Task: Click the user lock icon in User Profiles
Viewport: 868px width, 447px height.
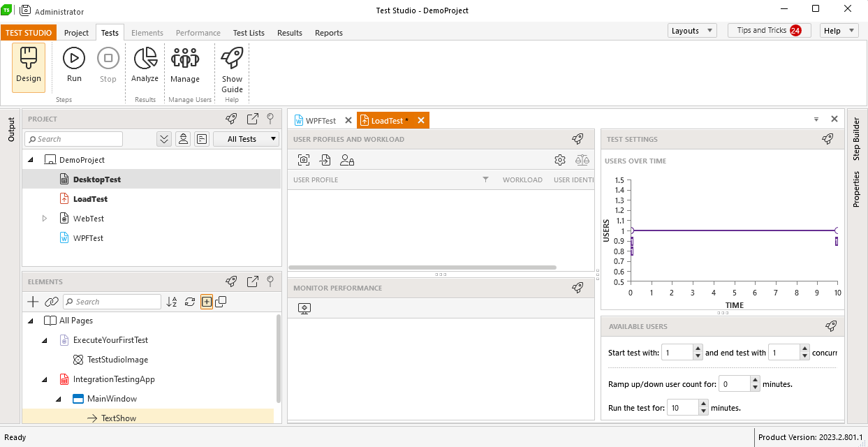Action: click(347, 160)
